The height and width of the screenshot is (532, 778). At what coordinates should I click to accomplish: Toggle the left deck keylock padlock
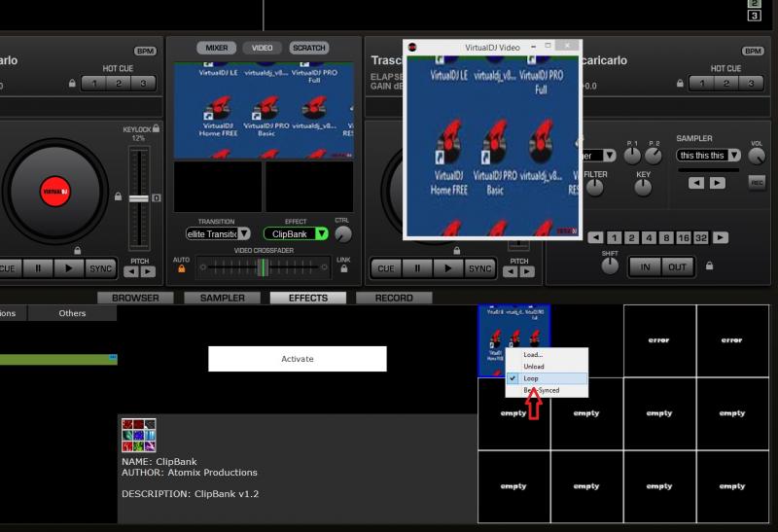click(x=156, y=128)
